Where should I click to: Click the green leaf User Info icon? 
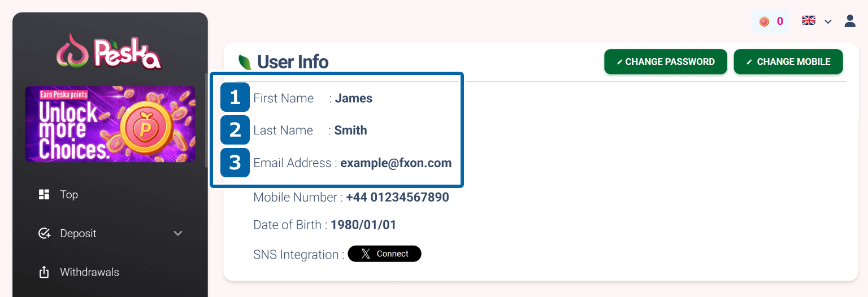pyautogui.click(x=245, y=62)
